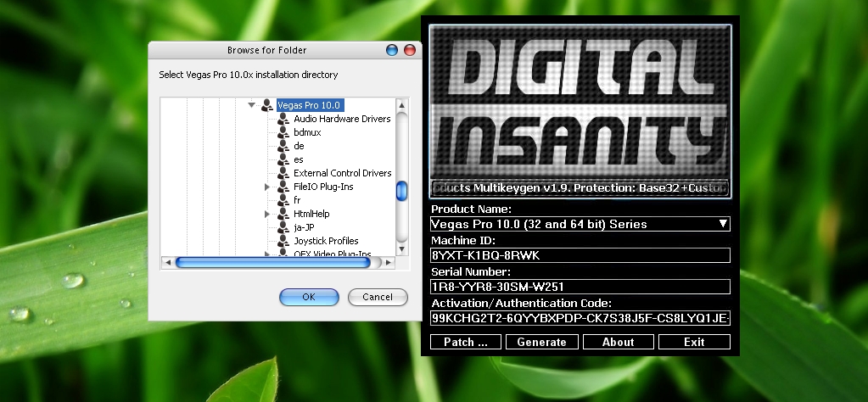The width and height of the screenshot is (868, 402).
Task: Select the 'fr' folder in the tree
Action: pos(297,200)
